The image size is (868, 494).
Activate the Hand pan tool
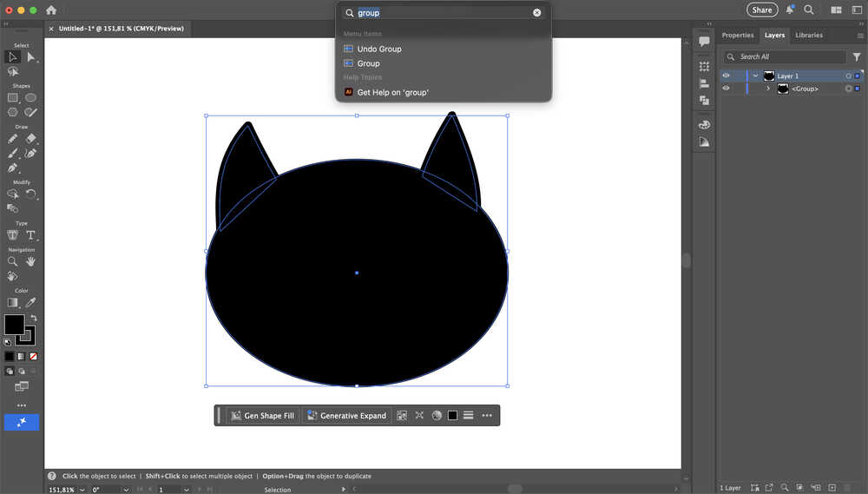coord(31,261)
